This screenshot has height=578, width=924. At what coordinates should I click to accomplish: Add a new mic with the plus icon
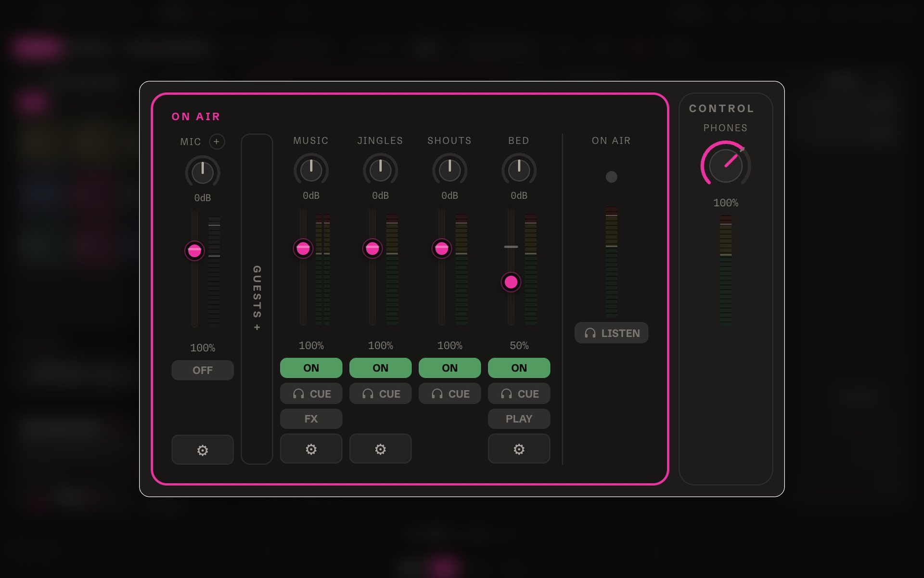[217, 142]
